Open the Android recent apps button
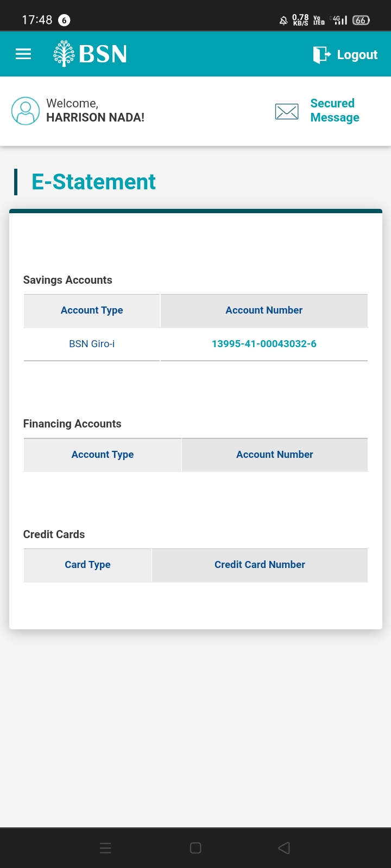 [x=105, y=848]
